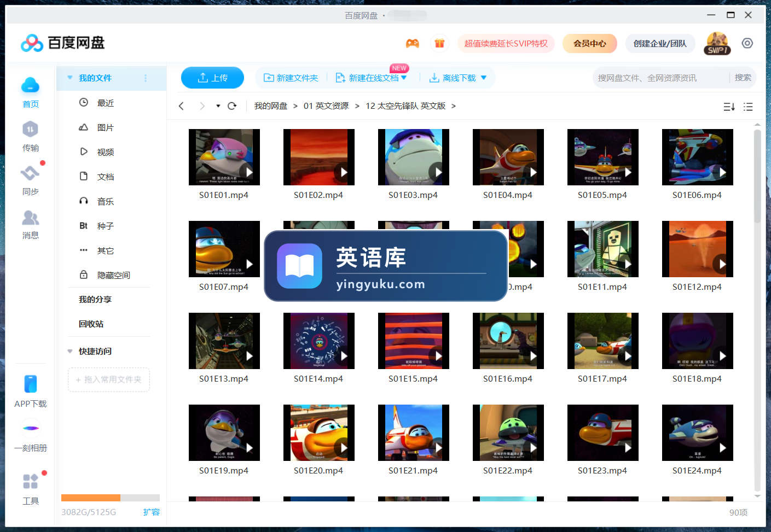Select the S01E01.mp4 video thumbnail
This screenshot has width=771, height=532.
pos(224,157)
